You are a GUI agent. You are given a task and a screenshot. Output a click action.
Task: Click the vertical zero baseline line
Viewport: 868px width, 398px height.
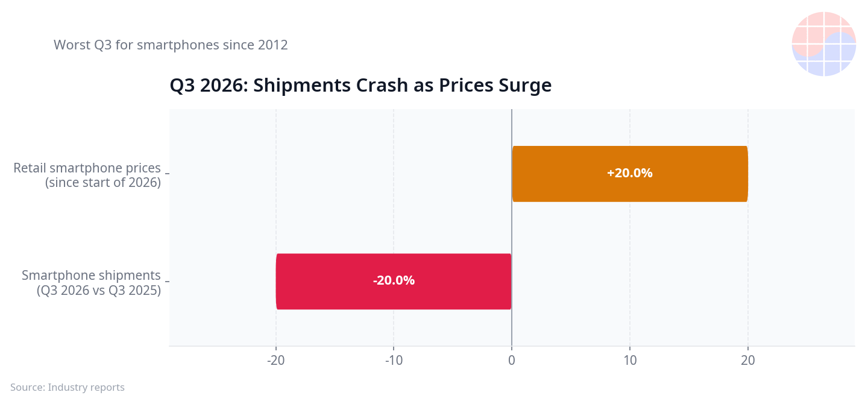coord(512,228)
